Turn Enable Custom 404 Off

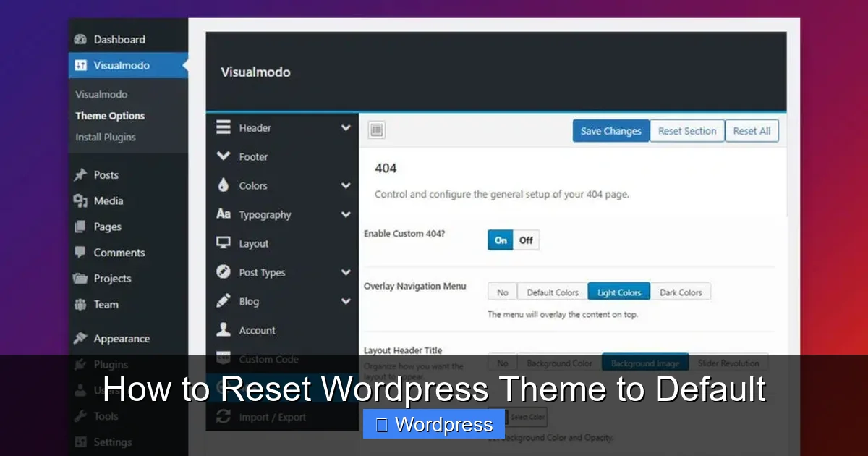tap(526, 240)
